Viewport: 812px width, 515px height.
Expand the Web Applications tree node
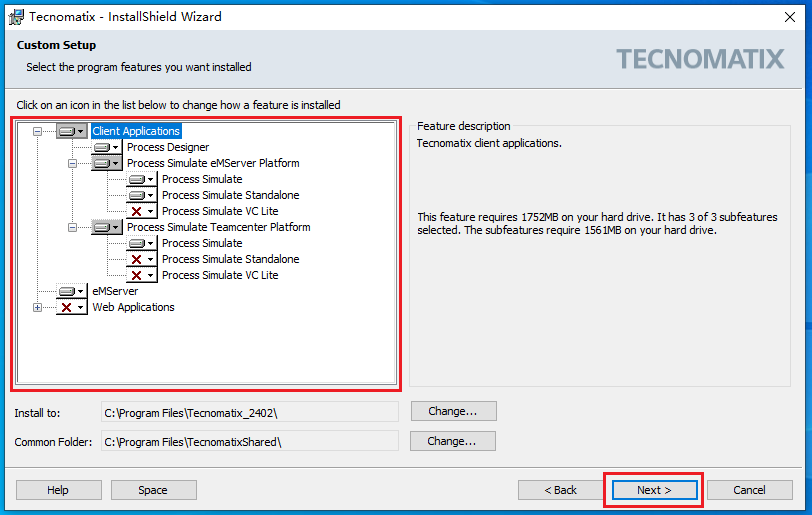(37, 307)
